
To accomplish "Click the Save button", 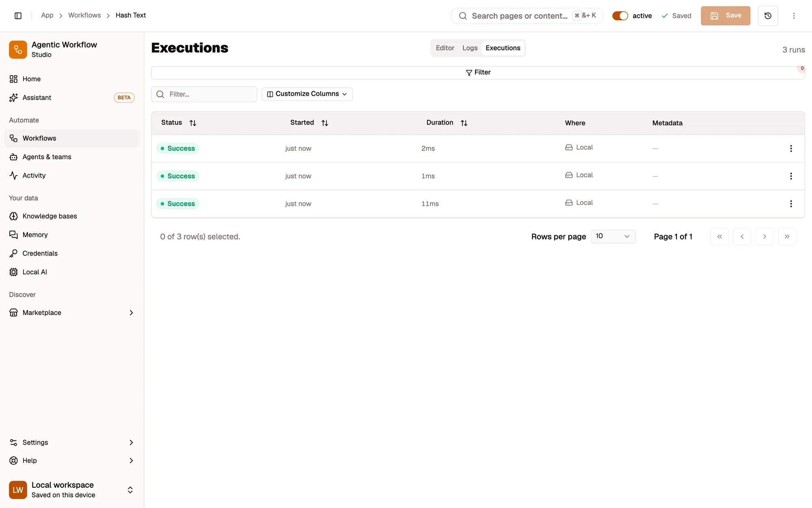I will pos(726,15).
